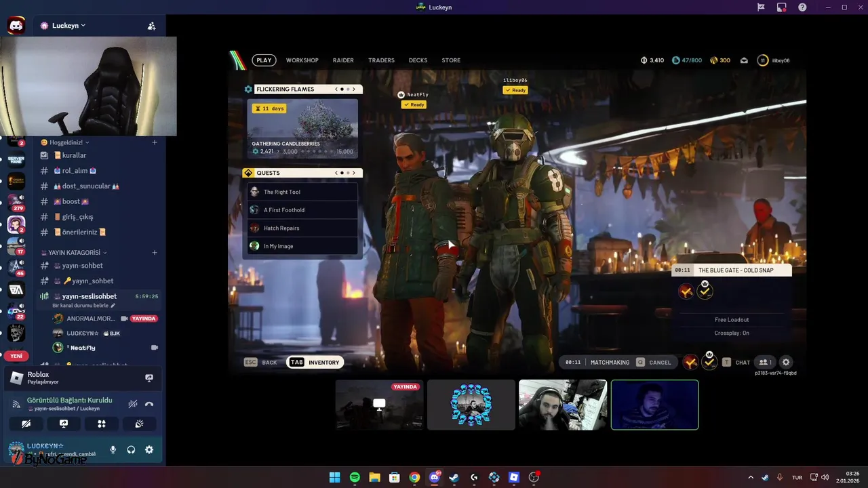
Task: Switch to the RAIDER tab
Action: point(343,60)
